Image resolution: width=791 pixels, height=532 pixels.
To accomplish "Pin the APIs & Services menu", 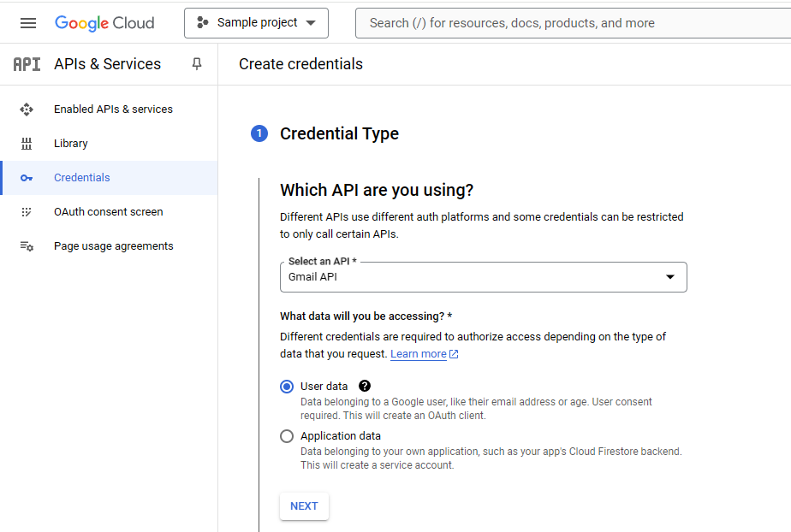I will (197, 64).
